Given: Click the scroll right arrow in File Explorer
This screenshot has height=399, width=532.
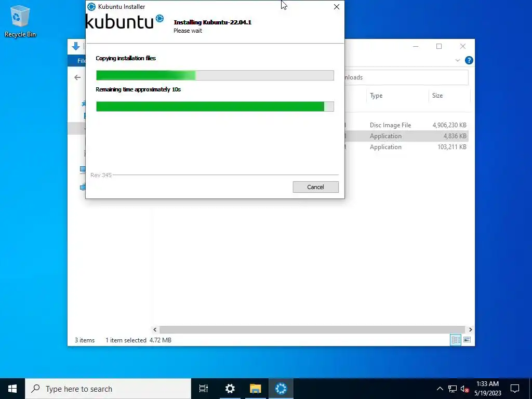Looking at the screenshot, I should click(470, 329).
